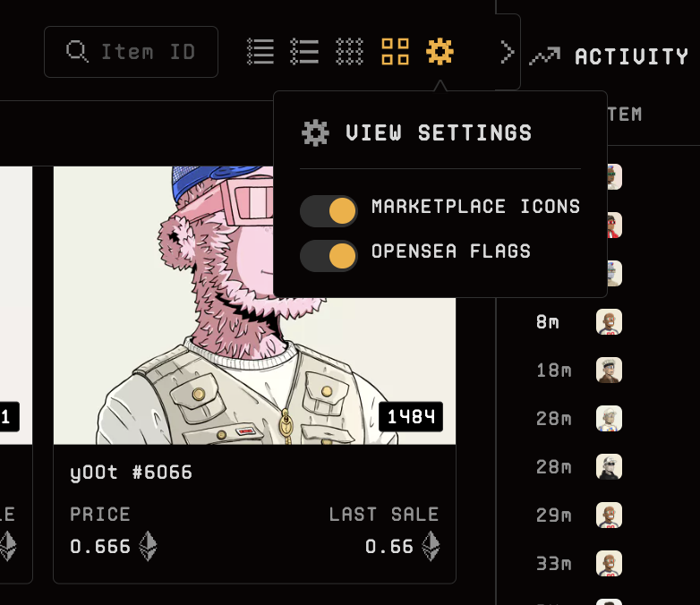Image resolution: width=700 pixels, height=605 pixels.
Task: Click the 0.666 price value
Action: click(100, 547)
